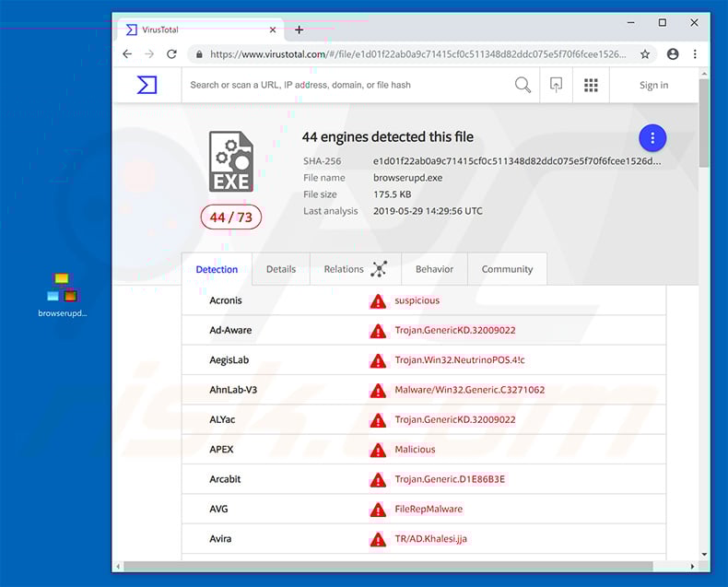Click the vertical scrollbar thumb
The width and height of the screenshot is (728, 587).
point(704,123)
